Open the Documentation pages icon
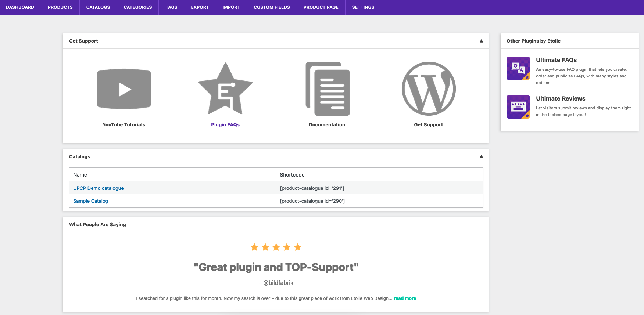 tap(328, 89)
